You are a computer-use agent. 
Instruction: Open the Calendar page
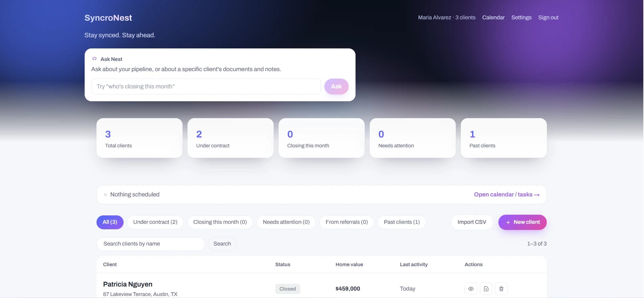[493, 17]
